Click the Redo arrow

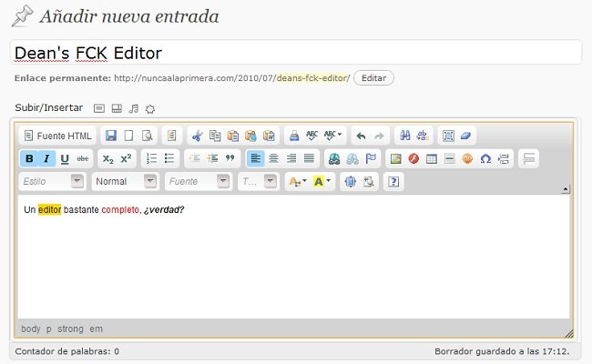coord(379,136)
